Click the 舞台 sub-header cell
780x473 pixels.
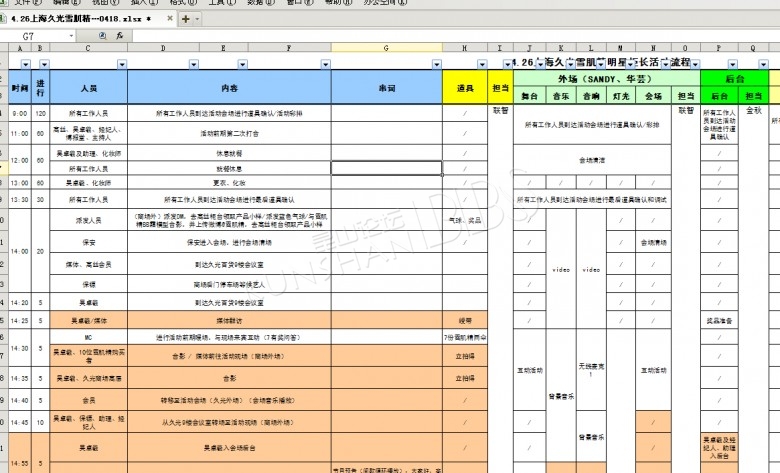(530, 96)
